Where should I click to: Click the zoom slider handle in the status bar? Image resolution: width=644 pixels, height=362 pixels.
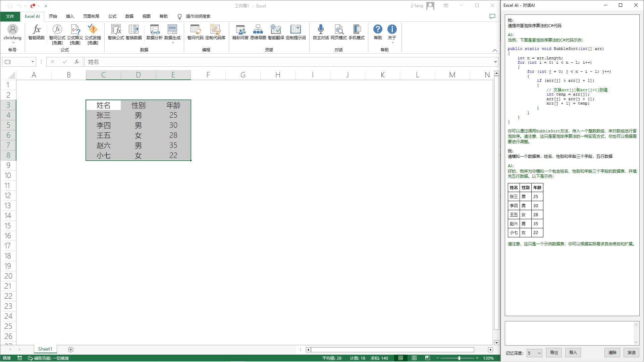point(459,358)
